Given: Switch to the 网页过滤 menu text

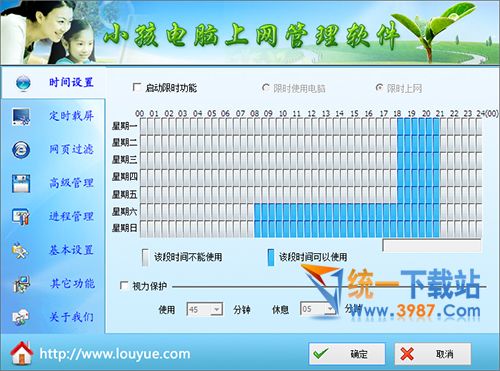Looking at the screenshot, I should (71, 149).
